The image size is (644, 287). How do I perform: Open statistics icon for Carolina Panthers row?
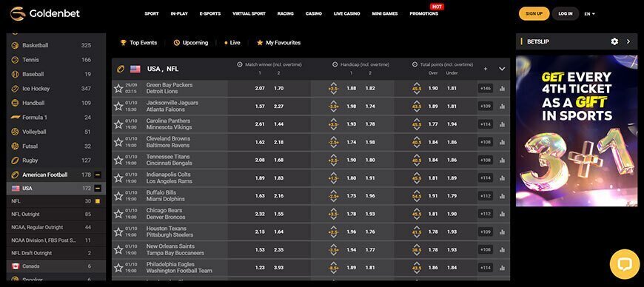502,124
